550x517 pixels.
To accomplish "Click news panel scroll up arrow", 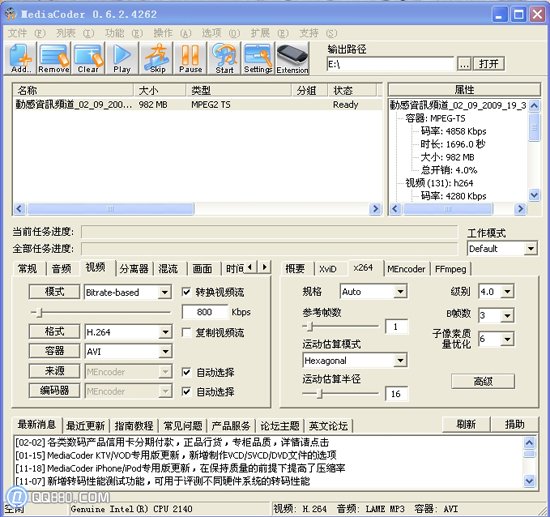I will [x=529, y=443].
